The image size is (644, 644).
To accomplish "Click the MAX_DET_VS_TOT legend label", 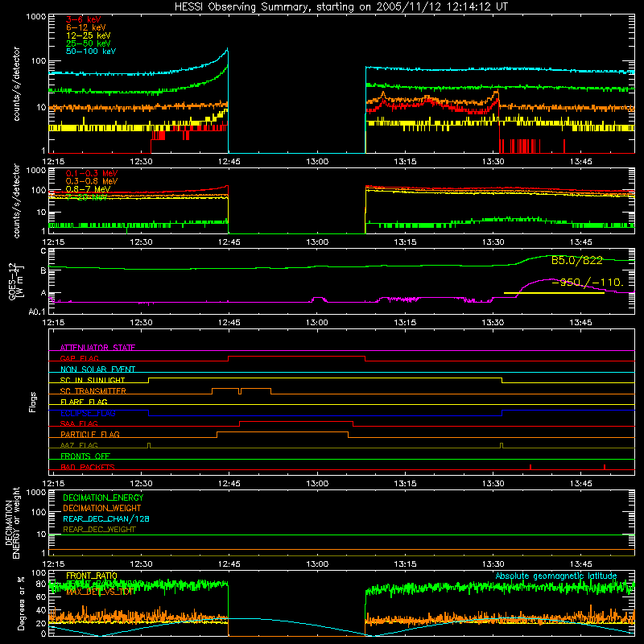I will click(99, 592).
